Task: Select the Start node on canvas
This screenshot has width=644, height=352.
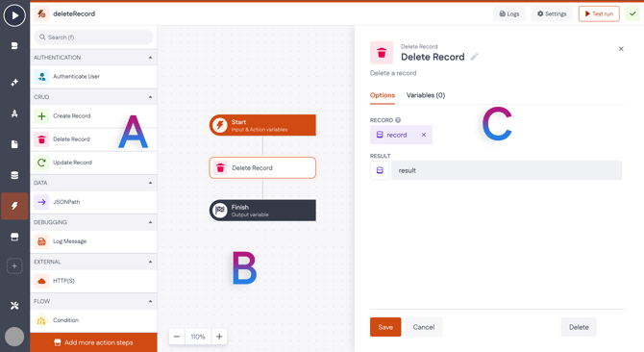Action: (x=262, y=125)
